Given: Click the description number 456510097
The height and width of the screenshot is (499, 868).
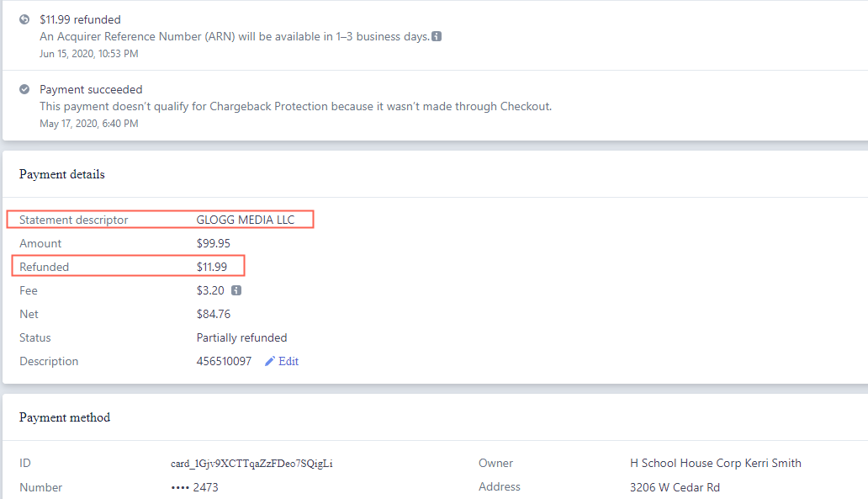Looking at the screenshot, I should click(x=224, y=361).
